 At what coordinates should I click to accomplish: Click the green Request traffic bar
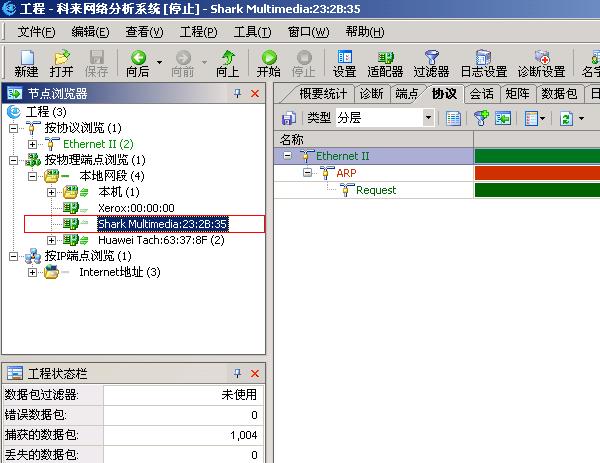(x=537, y=190)
